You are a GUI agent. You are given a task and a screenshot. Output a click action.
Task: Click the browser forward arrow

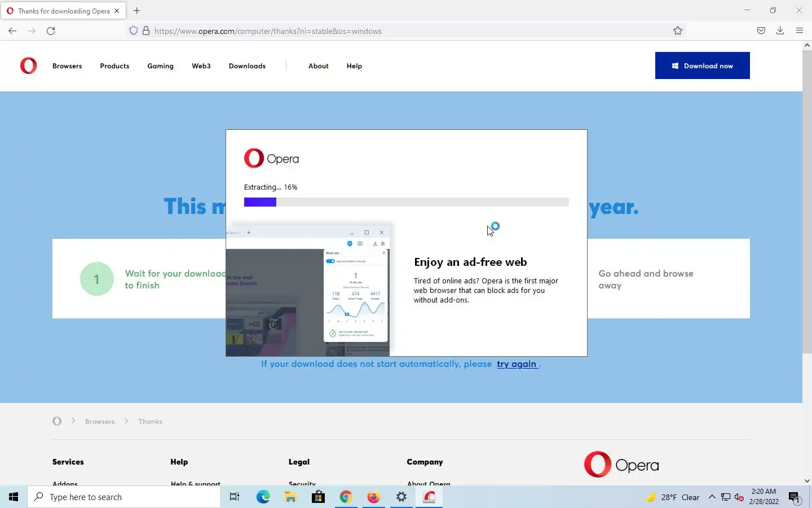32,31
